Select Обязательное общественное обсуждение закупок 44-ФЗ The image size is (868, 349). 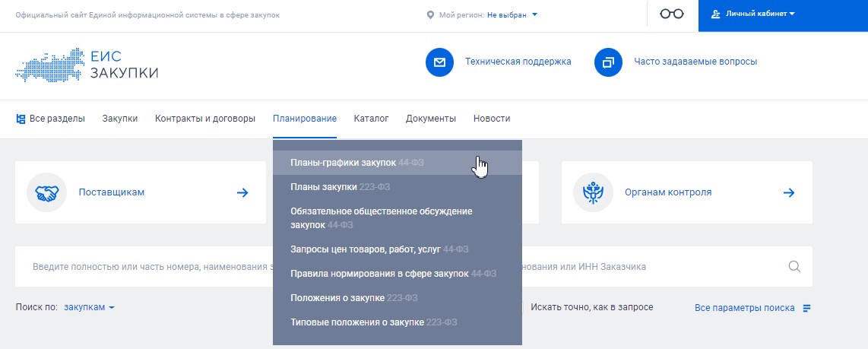[398, 218]
